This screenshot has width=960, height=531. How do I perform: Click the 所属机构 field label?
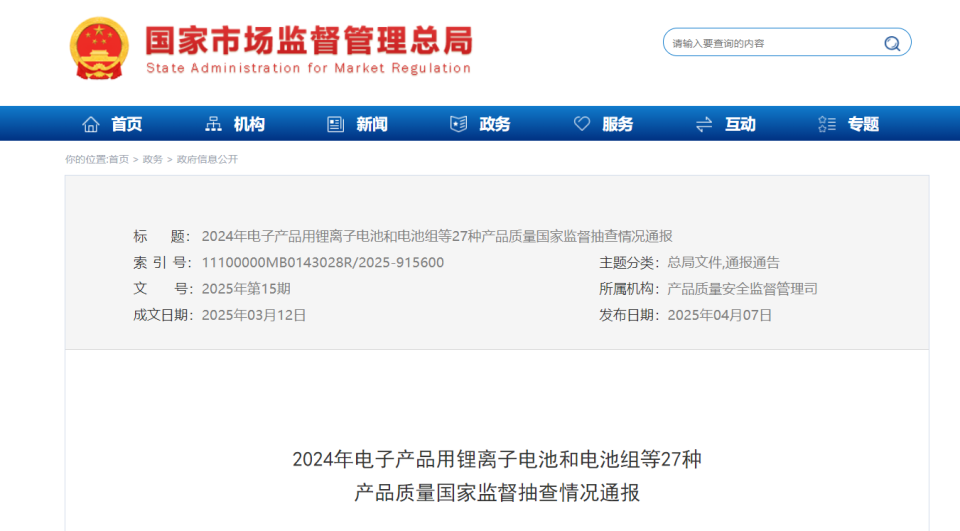click(x=629, y=289)
